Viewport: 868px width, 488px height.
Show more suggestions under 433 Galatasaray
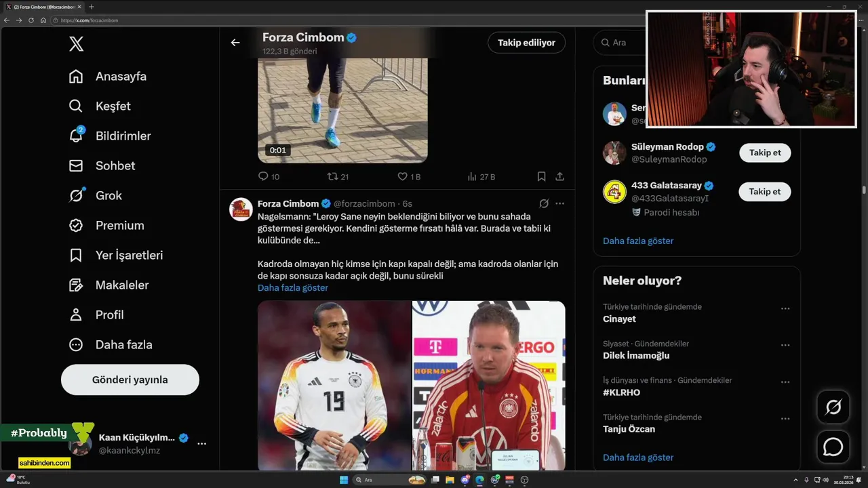[x=638, y=241]
